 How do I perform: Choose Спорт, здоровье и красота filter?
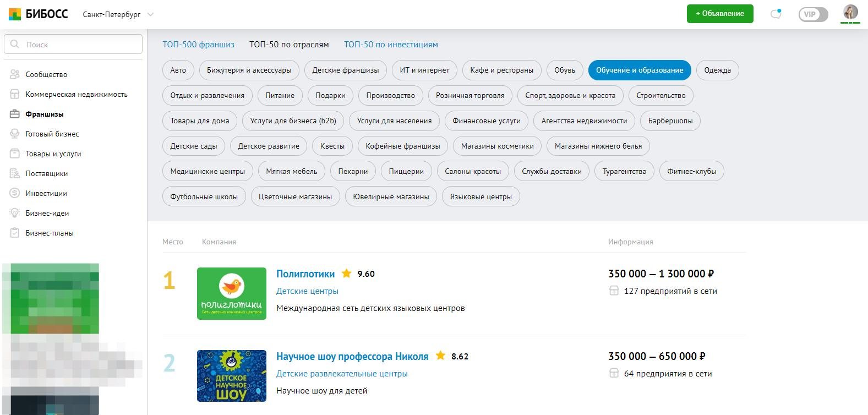tap(570, 95)
